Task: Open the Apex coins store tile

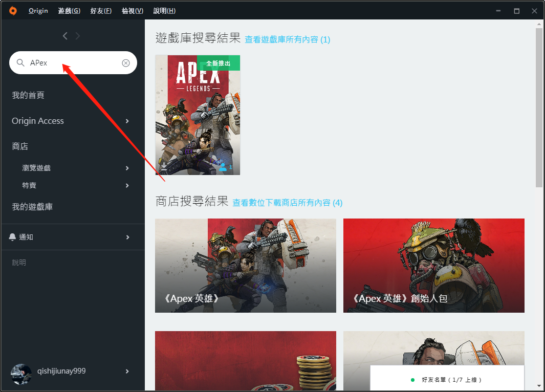Action: pyautogui.click(x=246, y=360)
